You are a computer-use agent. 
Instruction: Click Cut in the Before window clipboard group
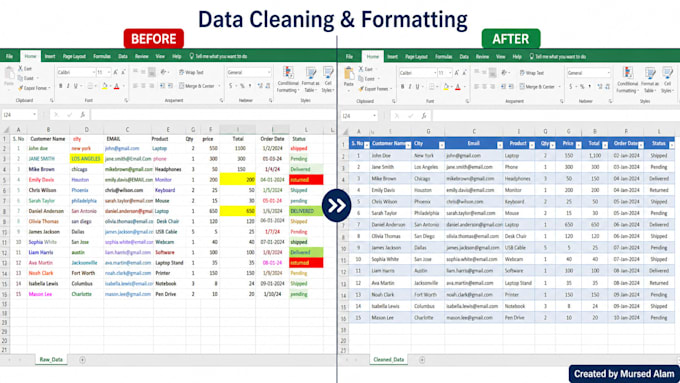(x=25, y=69)
